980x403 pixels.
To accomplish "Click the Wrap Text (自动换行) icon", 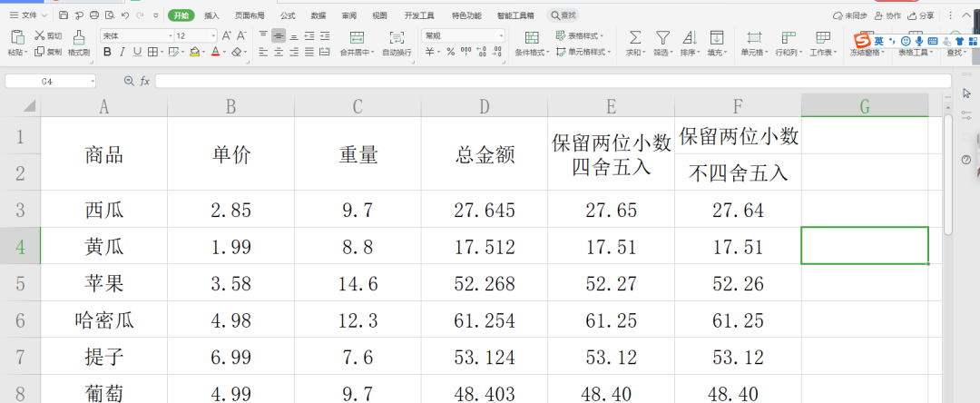I will pyautogui.click(x=397, y=37).
